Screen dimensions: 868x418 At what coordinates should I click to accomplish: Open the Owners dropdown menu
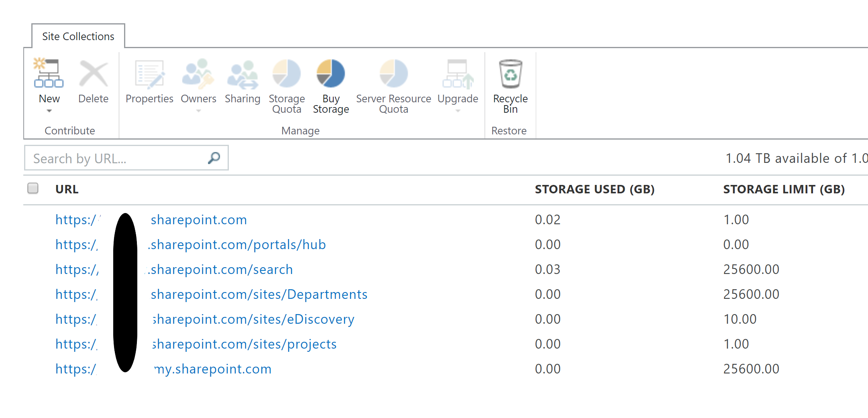coord(198,111)
